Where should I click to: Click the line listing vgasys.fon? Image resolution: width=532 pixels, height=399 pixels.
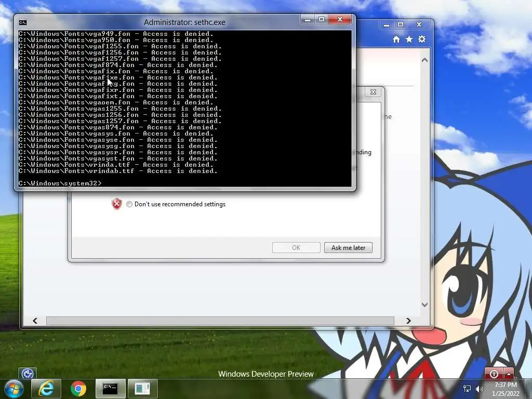pyautogui.click(x=116, y=134)
